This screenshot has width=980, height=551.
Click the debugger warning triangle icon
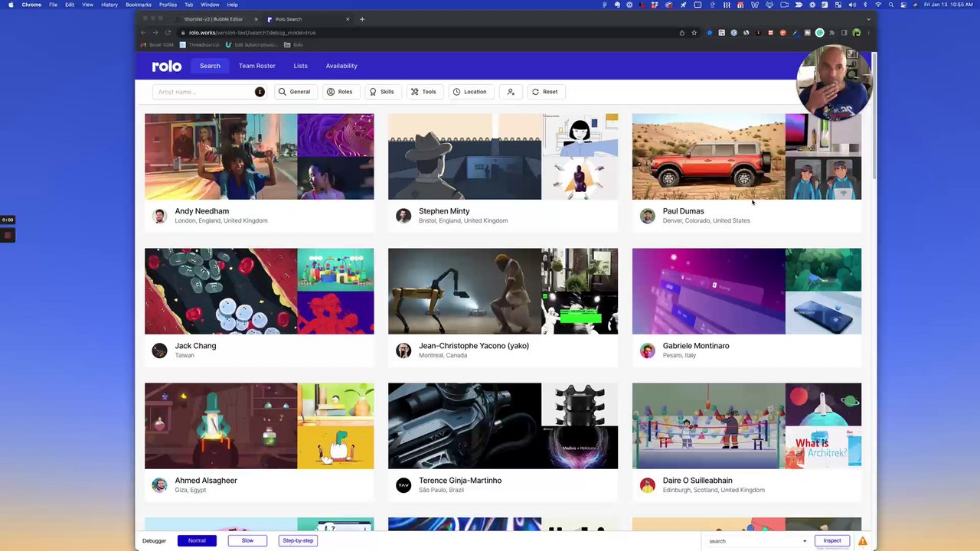pos(862,541)
